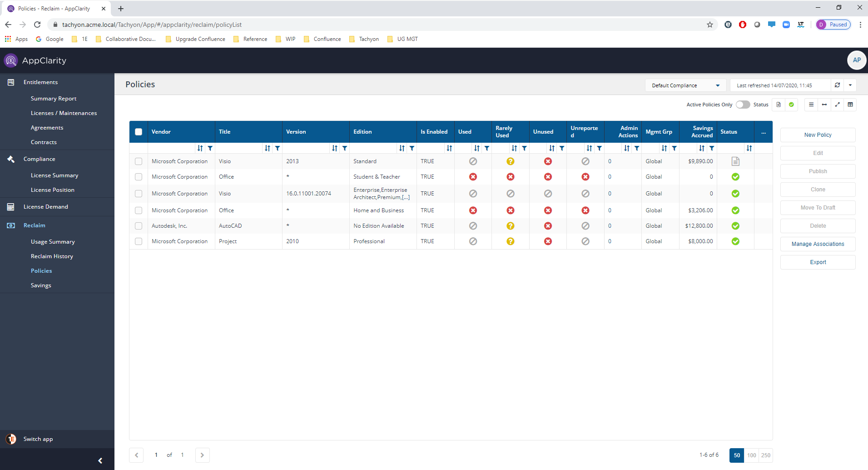Image resolution: width=868 pixels, height=470 pixels.
Task: Click the AppClarity logo icon
Action: 11,60
